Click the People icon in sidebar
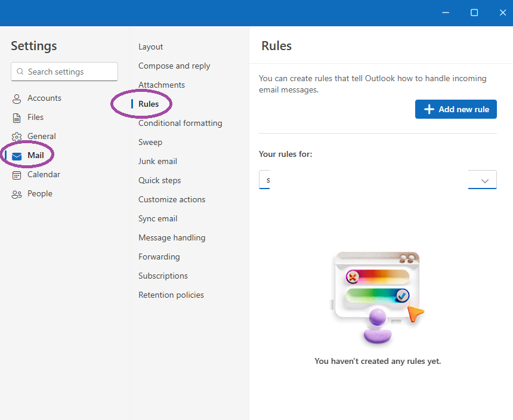Screen dimensions: 513x420 pos(17,194)
